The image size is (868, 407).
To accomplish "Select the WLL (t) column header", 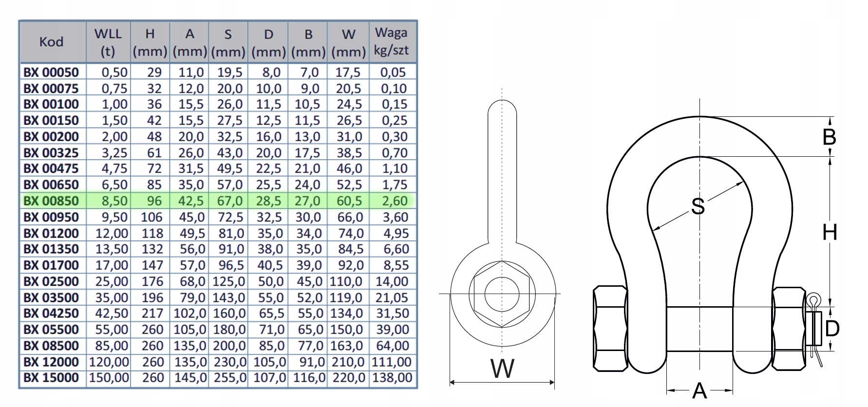I will click(108, 42).
